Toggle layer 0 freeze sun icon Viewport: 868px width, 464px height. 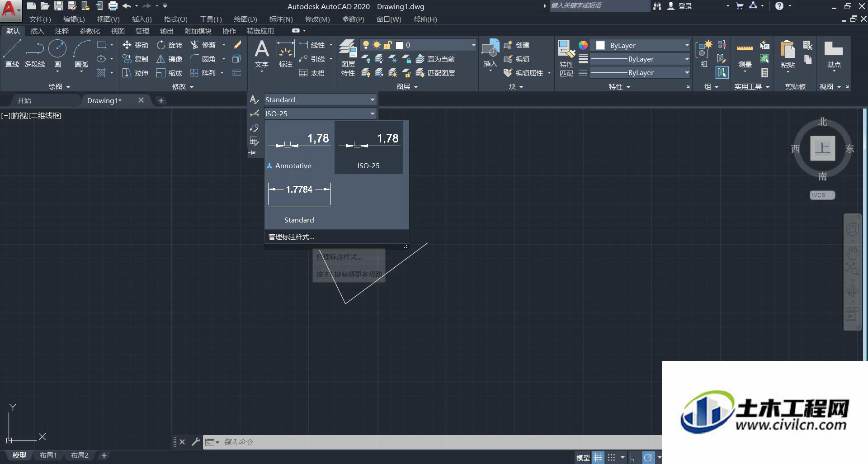click(x=377, y=45)
